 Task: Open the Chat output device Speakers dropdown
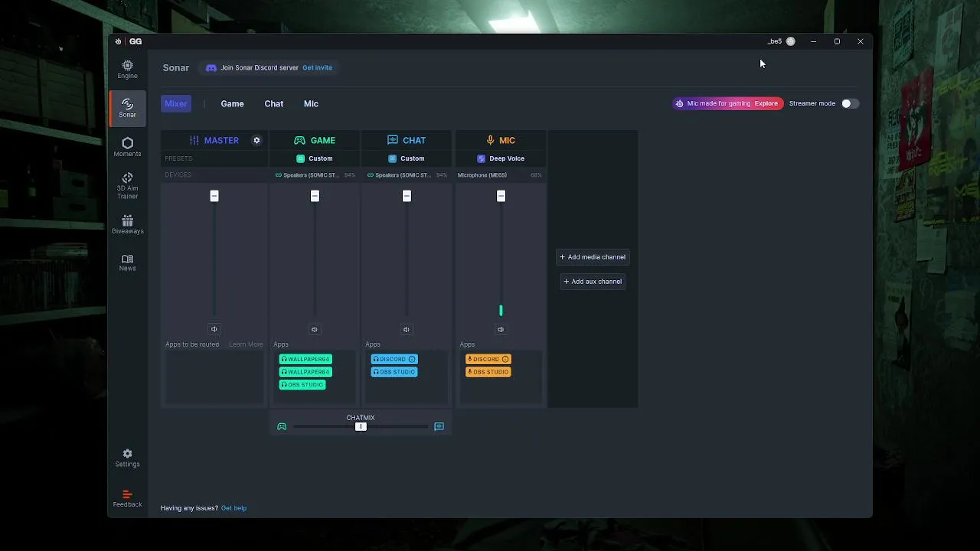point(407,175)
